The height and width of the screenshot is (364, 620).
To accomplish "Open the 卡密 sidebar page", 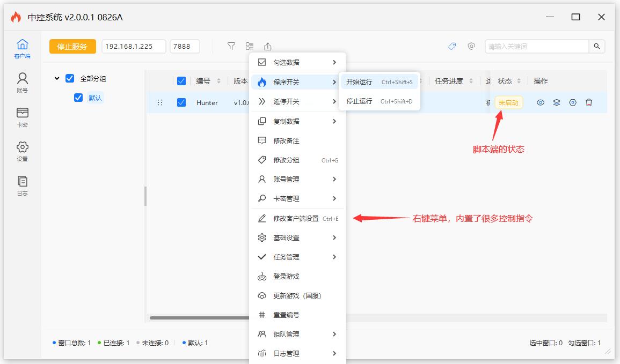I will tap(22, 117).
